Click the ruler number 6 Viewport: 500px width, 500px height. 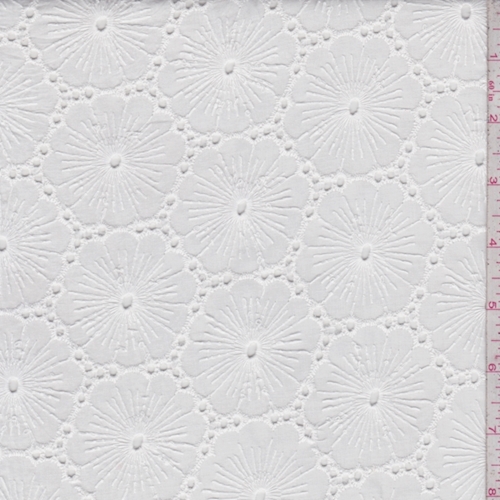coord(492,368)
